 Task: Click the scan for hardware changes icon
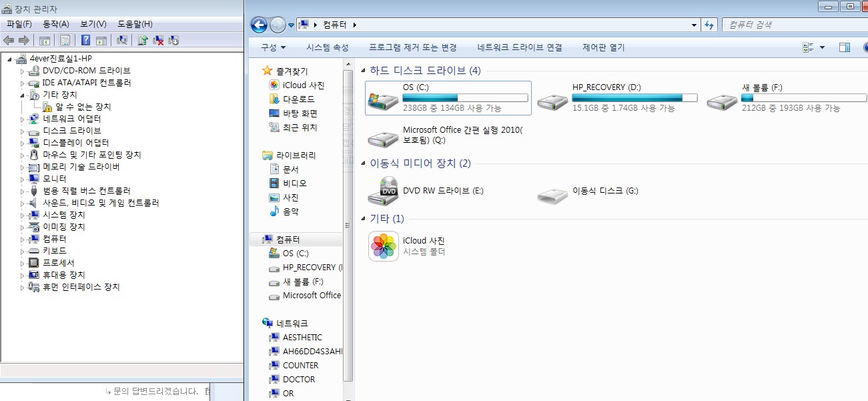[122, 40]
